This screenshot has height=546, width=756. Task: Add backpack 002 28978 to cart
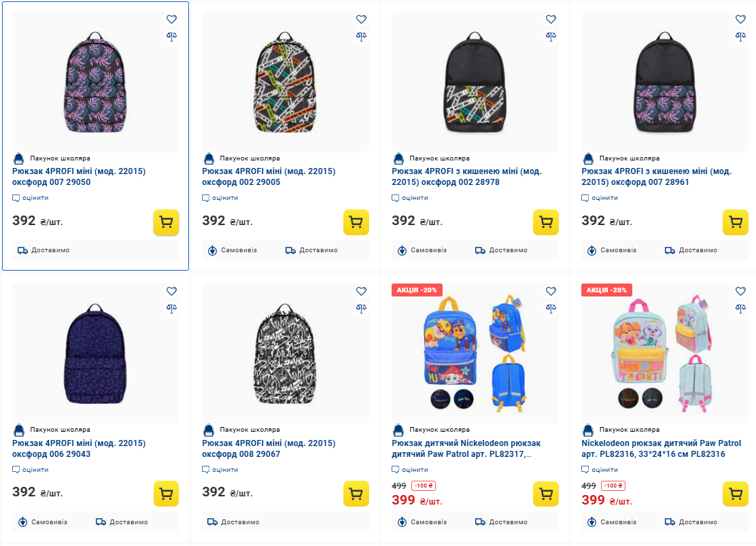pos(545,222)
